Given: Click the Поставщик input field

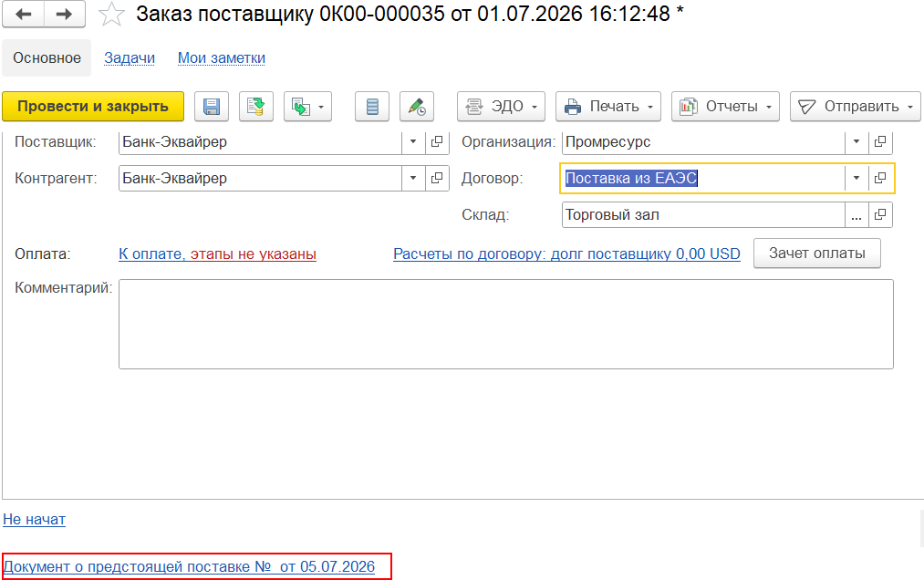Looking at the screenshot, I should tap(261, 142).
